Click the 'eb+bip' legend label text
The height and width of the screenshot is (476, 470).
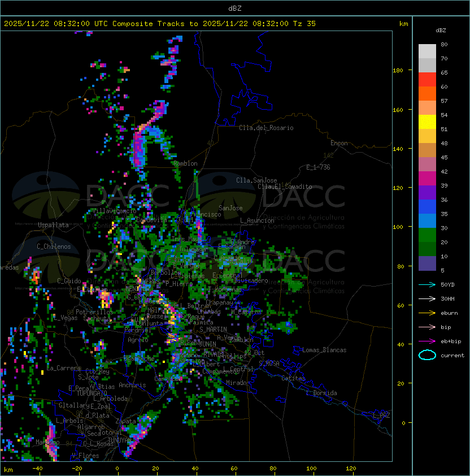click(451, 341)
